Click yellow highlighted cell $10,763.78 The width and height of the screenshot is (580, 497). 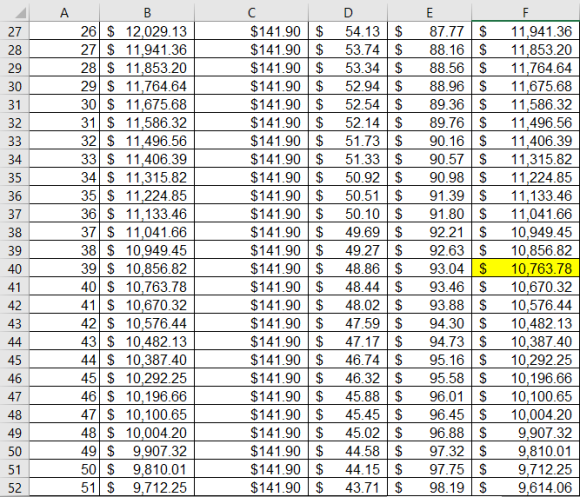[x=526, y=268]
